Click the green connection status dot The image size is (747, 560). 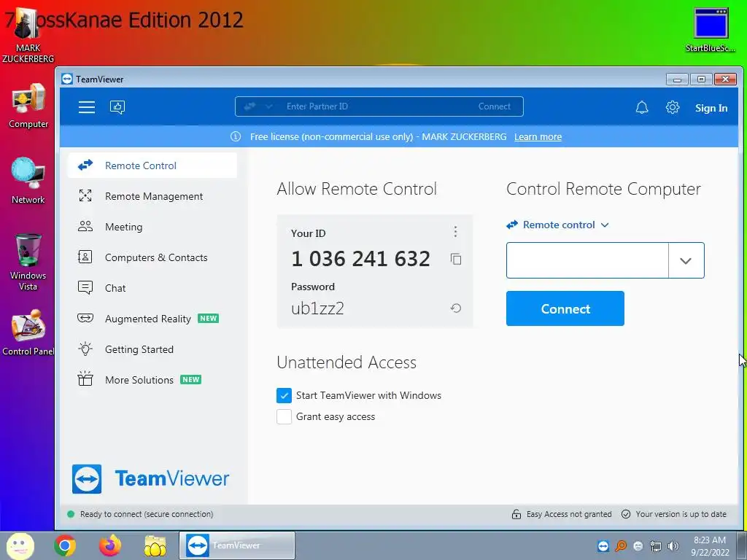[71, 514]
